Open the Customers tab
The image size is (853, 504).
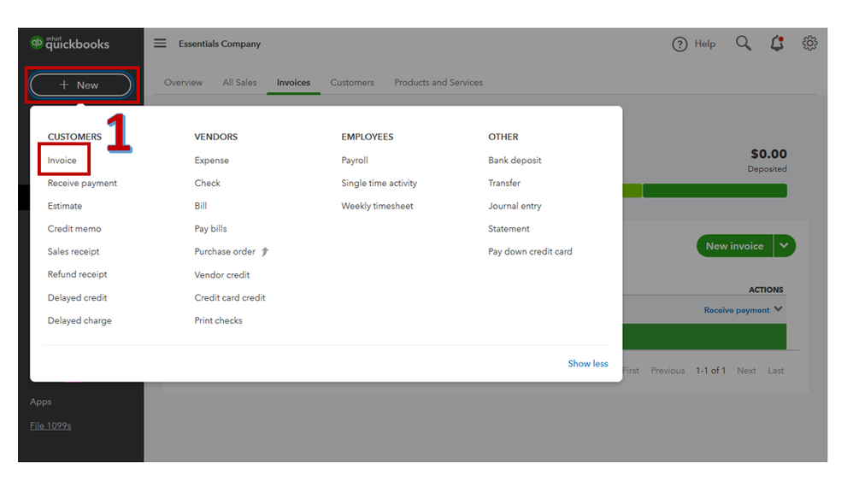pos(352,83)
